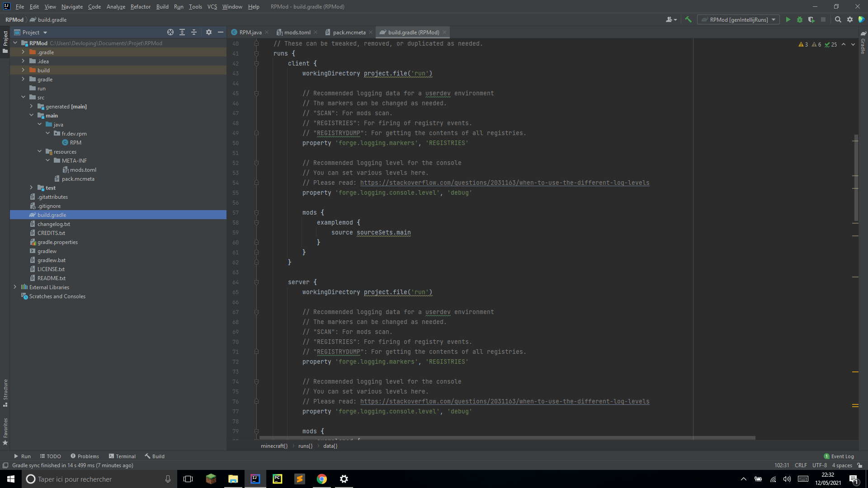Open Project panel settings gear
The height and width of the screenshot is (488, 868).
point(208,32)
